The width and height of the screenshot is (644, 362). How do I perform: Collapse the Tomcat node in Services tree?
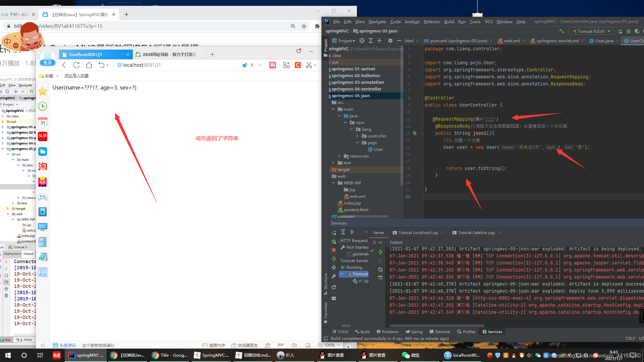click(342, 274)
